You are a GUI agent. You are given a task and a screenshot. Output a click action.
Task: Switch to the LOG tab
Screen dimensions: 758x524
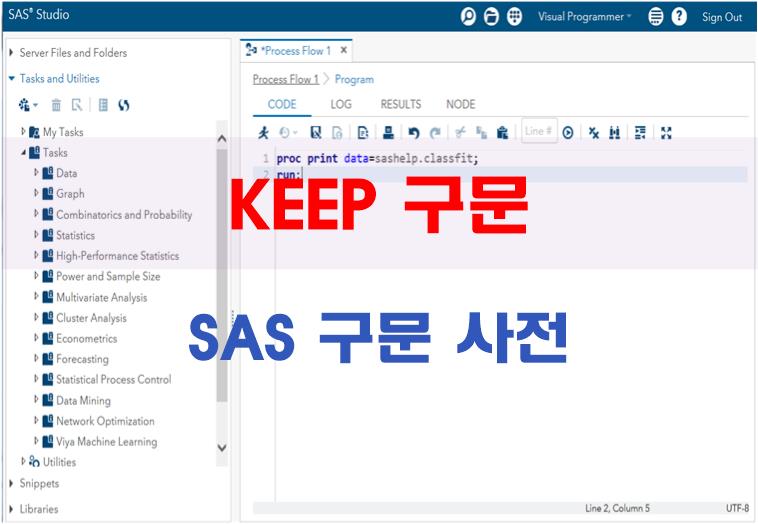[x=341, y=104]
